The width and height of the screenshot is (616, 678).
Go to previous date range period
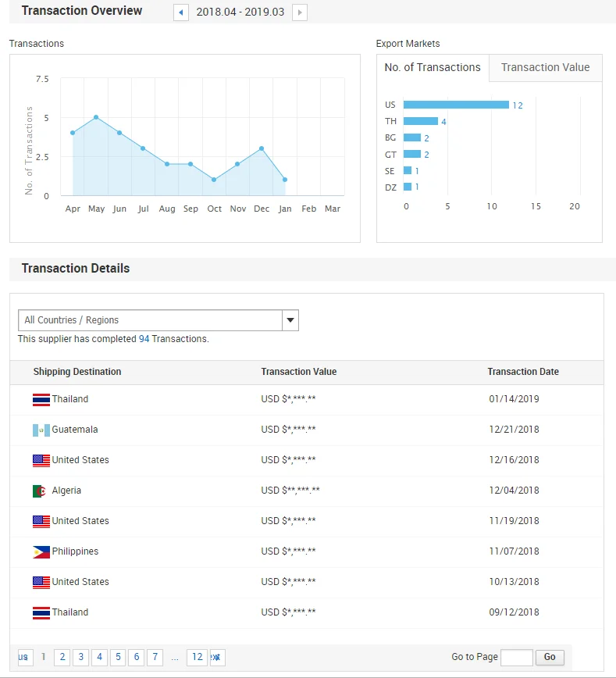click(x=181, y=12)
